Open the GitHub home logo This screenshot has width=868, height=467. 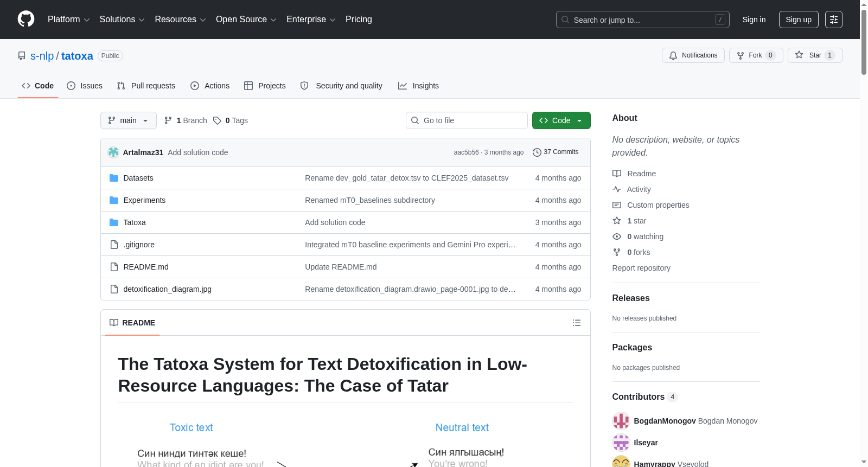(26, 19)
